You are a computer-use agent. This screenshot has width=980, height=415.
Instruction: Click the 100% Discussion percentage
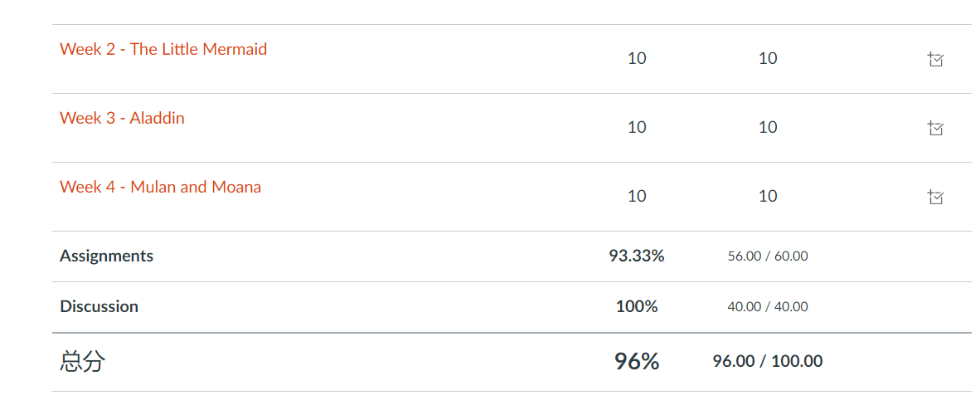637,306
